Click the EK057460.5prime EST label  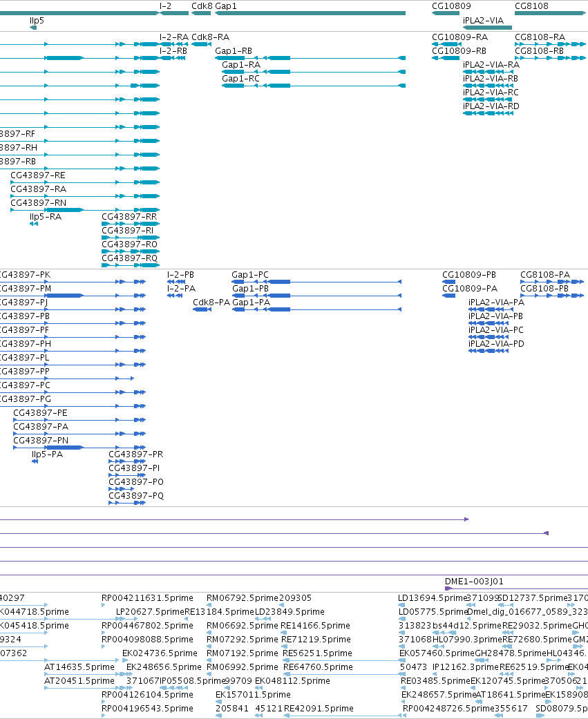click(437, 653)
